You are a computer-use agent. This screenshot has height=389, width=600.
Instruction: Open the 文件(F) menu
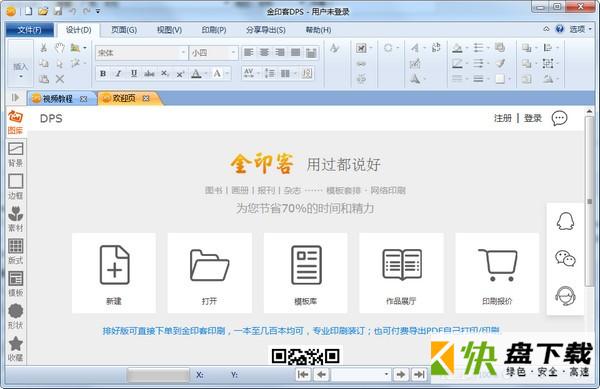click(x=29, y=30)
